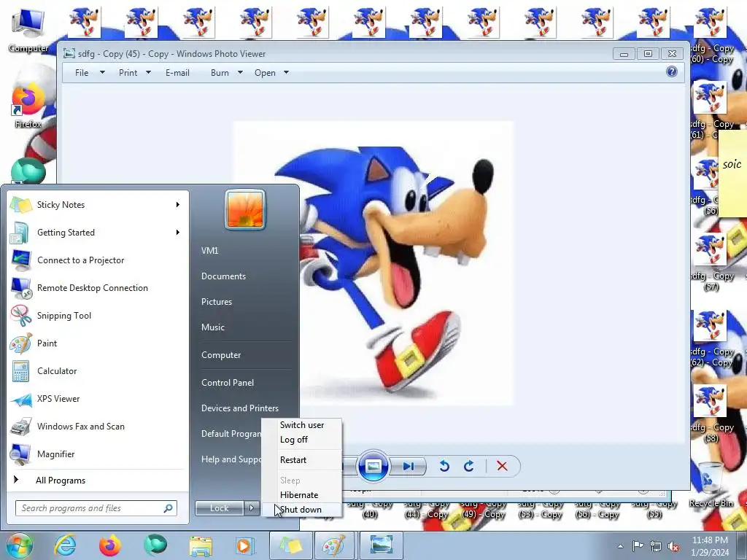
Task: Show hidden tray icons arrow
Action: click(x=620, y=546)
